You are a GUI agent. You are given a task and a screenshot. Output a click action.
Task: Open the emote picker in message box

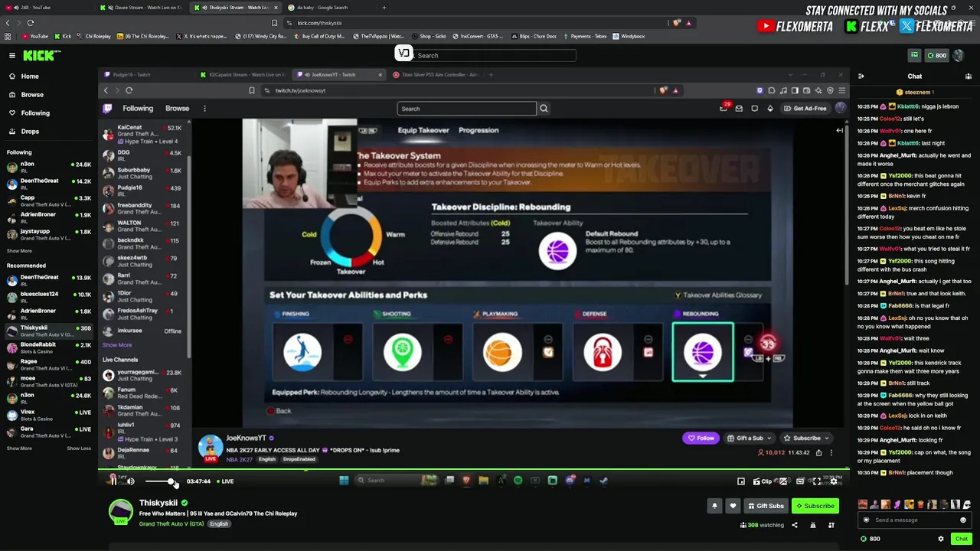click(x=963, y=520)
